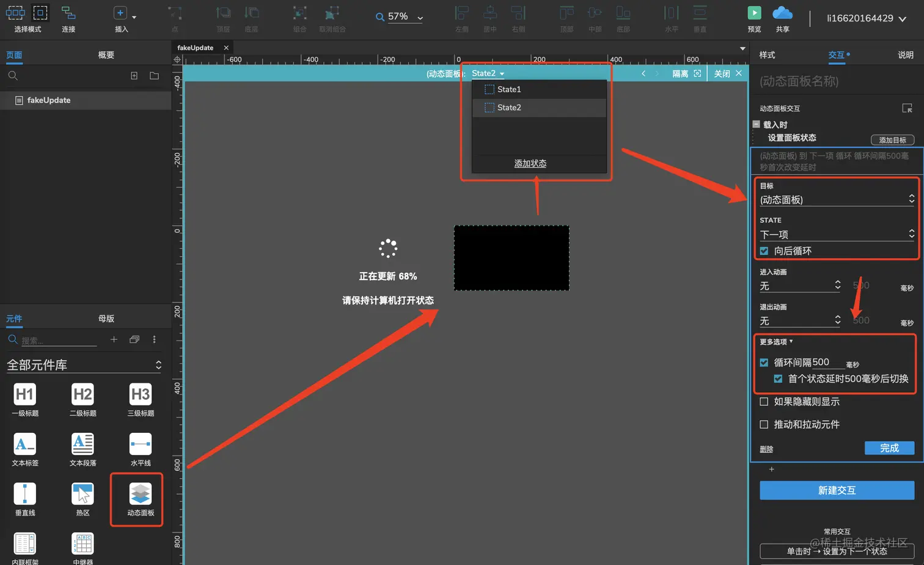Open the 全部元件库 library dropdown
Image resolution: width=924 pixels, height=565 pixels.
(x=84, y=365)
